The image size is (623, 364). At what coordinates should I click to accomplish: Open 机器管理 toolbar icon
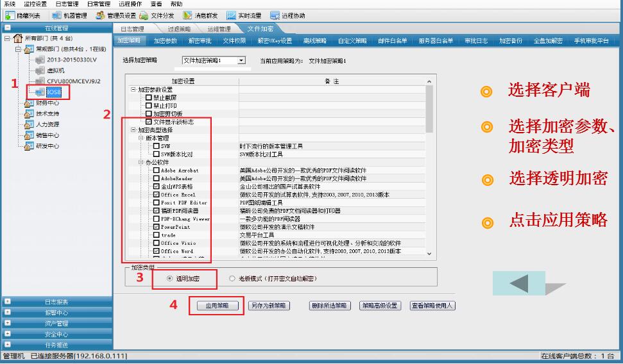pos(57,15)
